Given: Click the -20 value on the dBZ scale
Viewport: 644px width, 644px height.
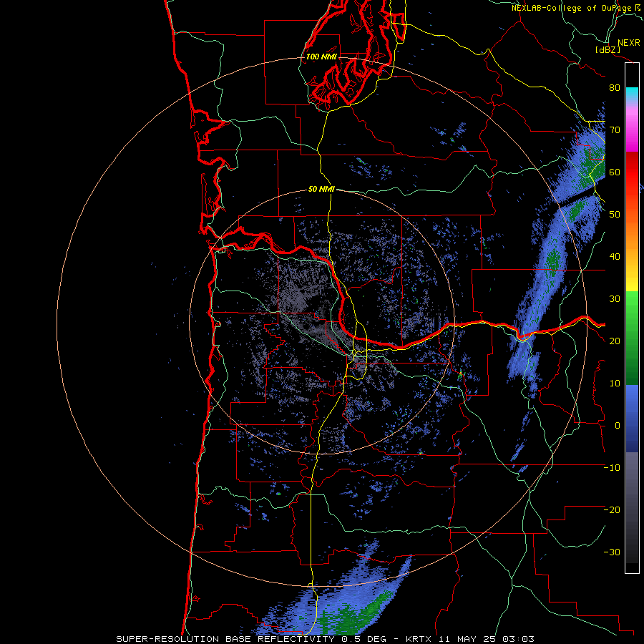Looking at the screenshot, I should (612, 510).
